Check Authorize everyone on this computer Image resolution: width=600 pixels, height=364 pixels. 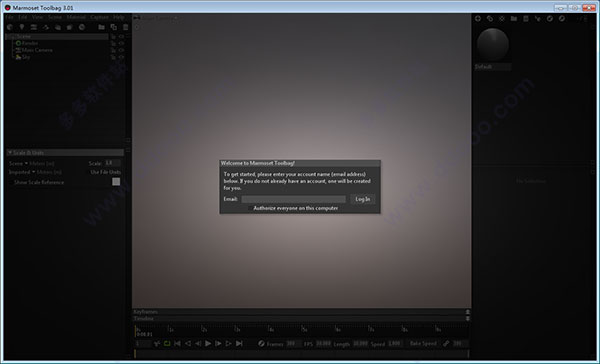(x=250, y=208)
